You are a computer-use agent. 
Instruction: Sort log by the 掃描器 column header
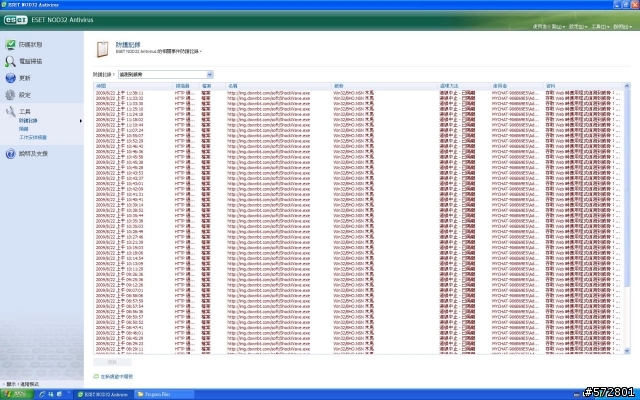coord(186,86)
